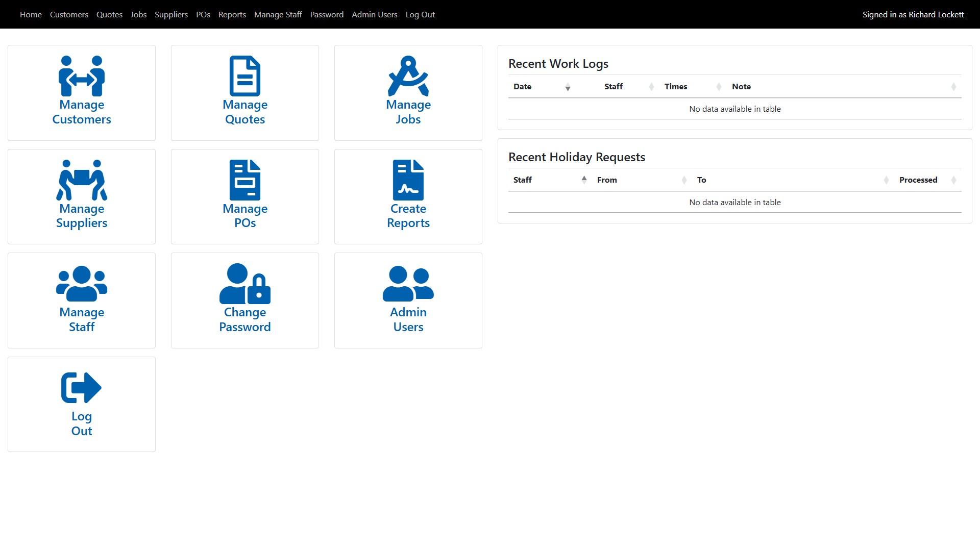Open the Manage Customers handshake icon

pos(82,76)
